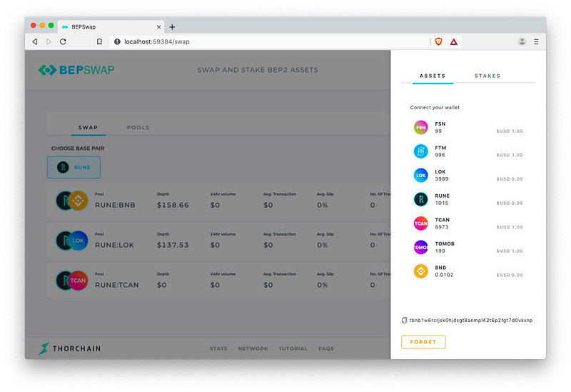Open the Stats footer link

218,348
